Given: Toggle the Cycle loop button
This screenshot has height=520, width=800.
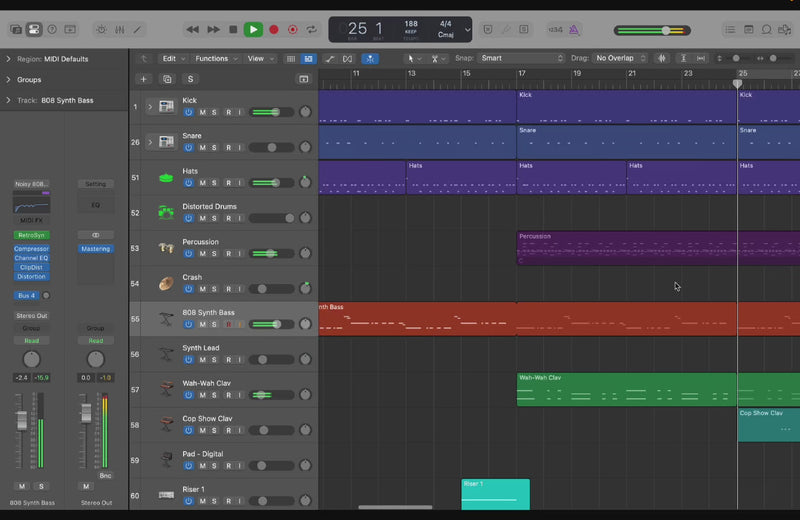Looking at the screenshot, I should click(x=312, y=30).
